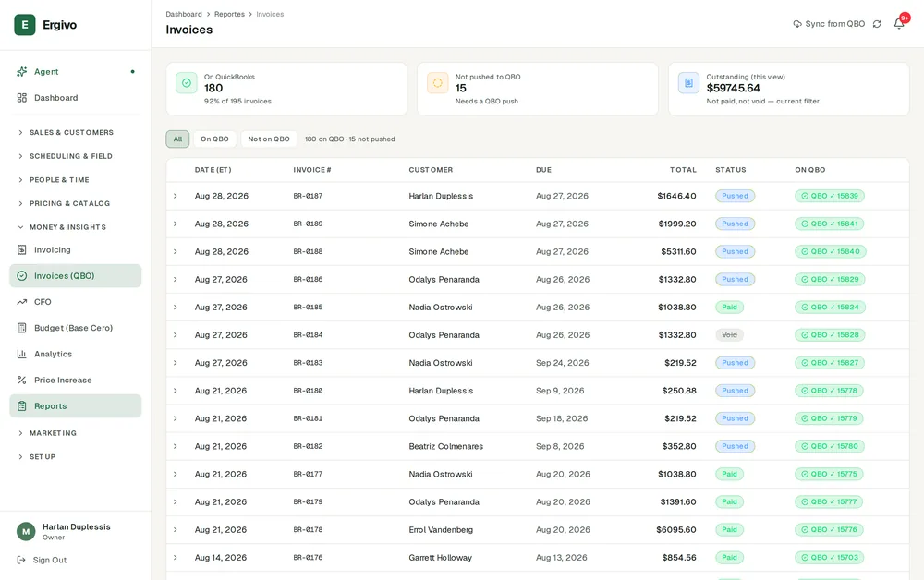
Task: Click the $59745.64 outstanding amount
Action: (733, 88)
